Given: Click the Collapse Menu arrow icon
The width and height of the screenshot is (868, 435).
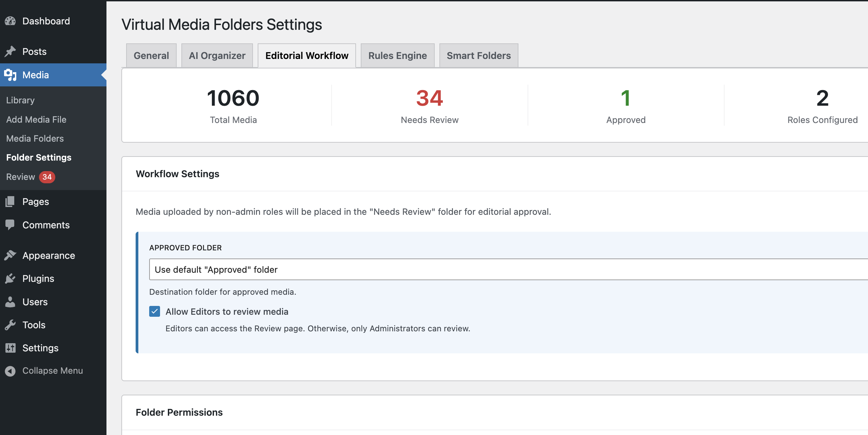Looking at the screenshot, I should click(10, 371).
